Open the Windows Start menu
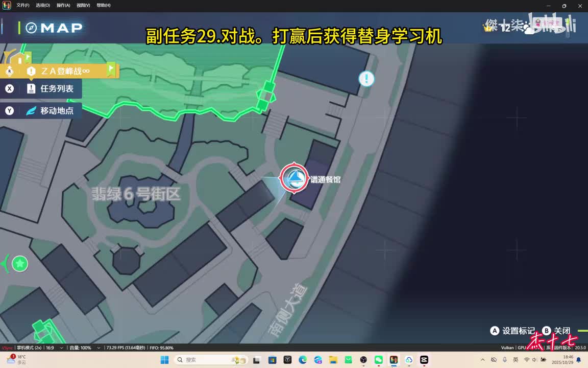588x368 pixels. (x=164, y=360)
